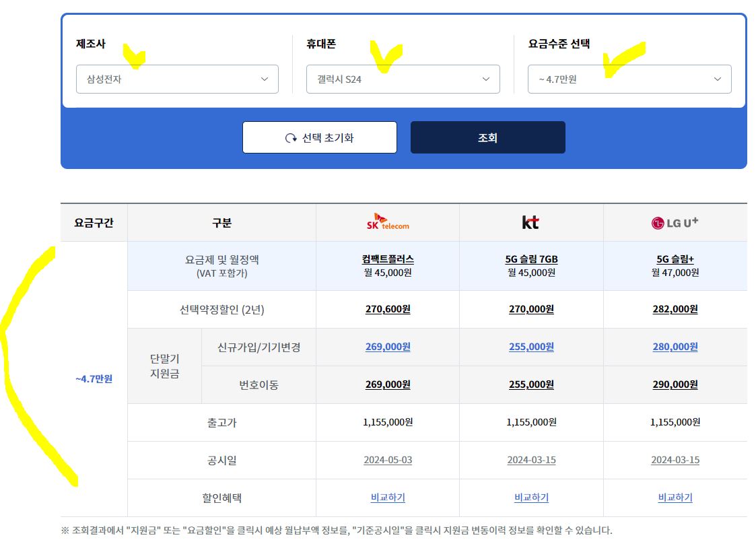Click KT's 번호이동 subsidy 255,000원
The height and width of the screenshot is (546, 756).
531,384
